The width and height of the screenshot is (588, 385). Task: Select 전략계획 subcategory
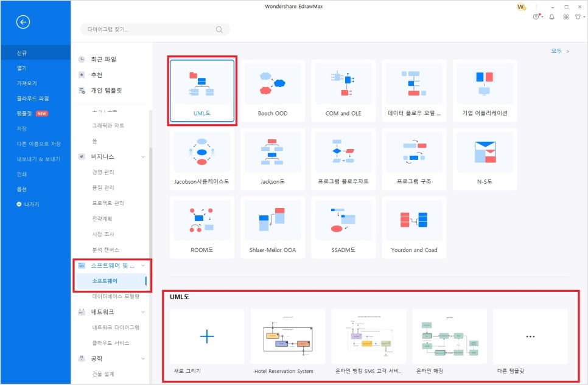point(102,218)
